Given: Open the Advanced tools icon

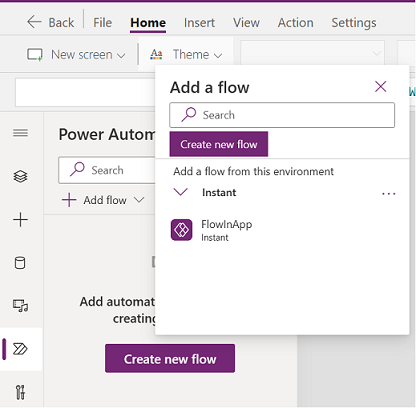Looking at the screenshot, I should [x=20, y=392].
